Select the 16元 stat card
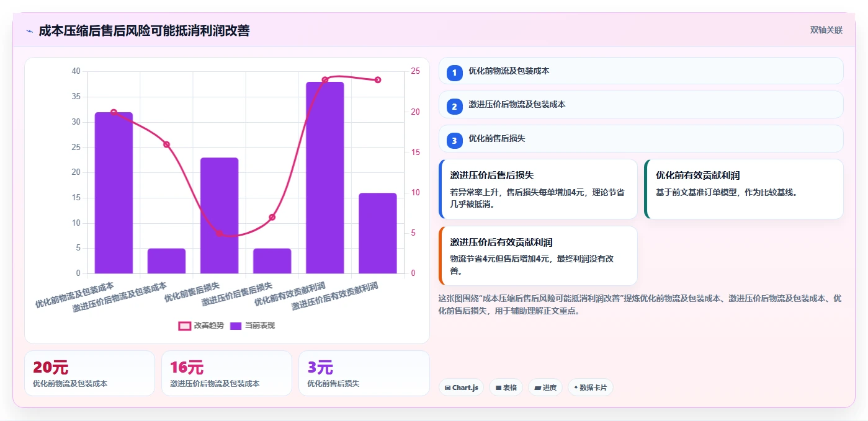 (226, 373)
